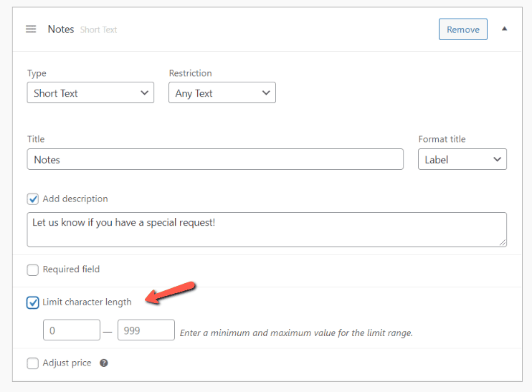Click the drag handle icon beside Notes

(x=31, y=29)
